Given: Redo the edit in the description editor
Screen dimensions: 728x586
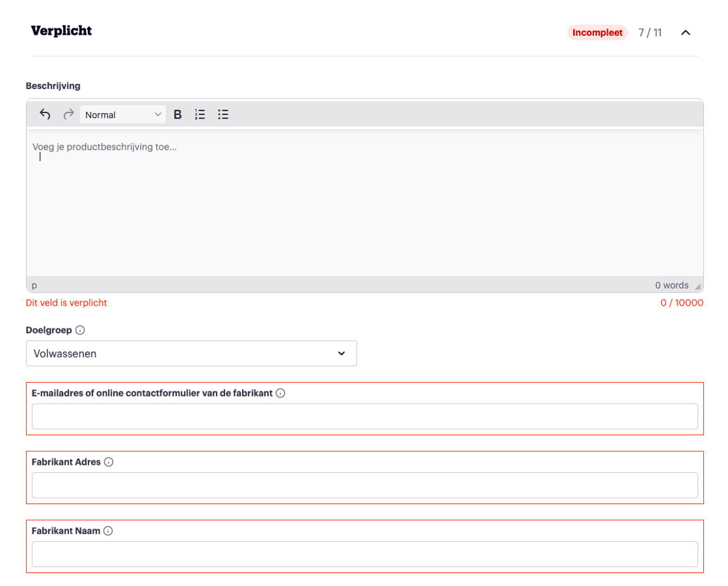Looking at the screenshot, I should pos(68,114).
